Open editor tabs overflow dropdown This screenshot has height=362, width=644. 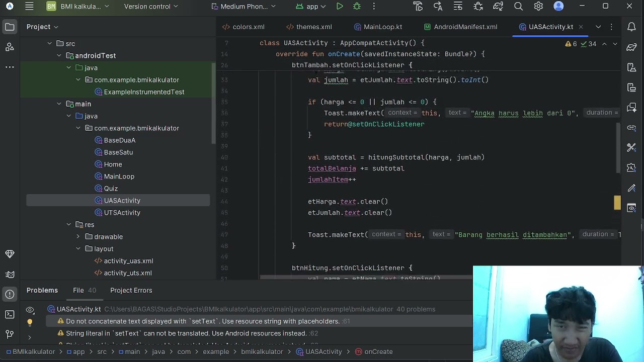click(598, 27)
